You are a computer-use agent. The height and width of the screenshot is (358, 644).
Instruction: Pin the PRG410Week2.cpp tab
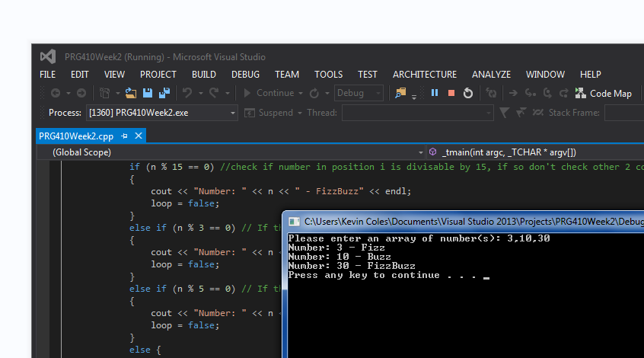124,136
